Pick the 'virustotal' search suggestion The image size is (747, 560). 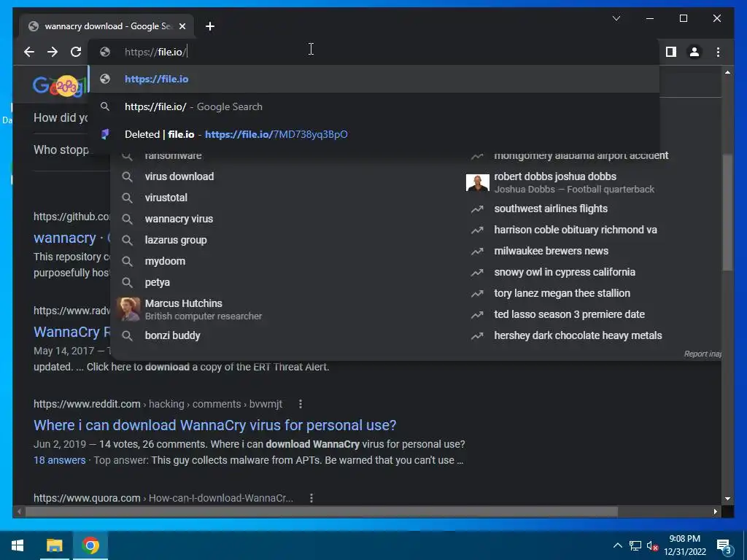tap(166, 198)
